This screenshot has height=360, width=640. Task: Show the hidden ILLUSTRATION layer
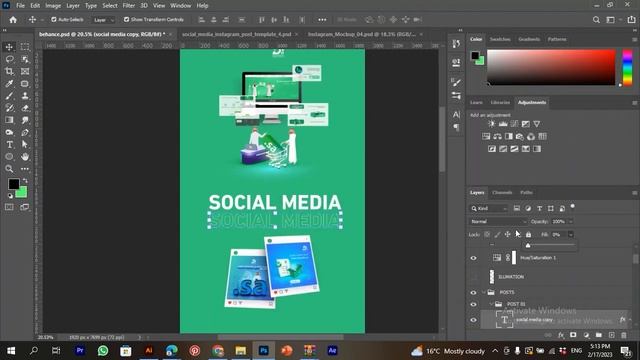(x=473, y=277)
